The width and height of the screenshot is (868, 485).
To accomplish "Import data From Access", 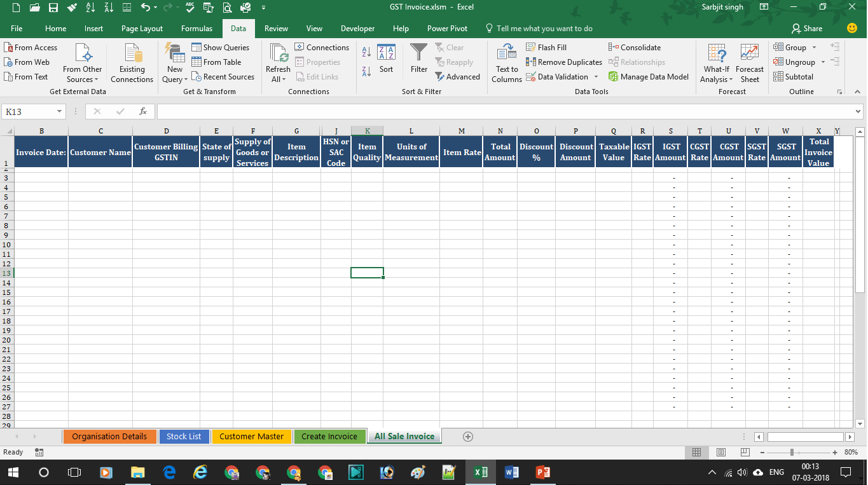I will [31, 48].
